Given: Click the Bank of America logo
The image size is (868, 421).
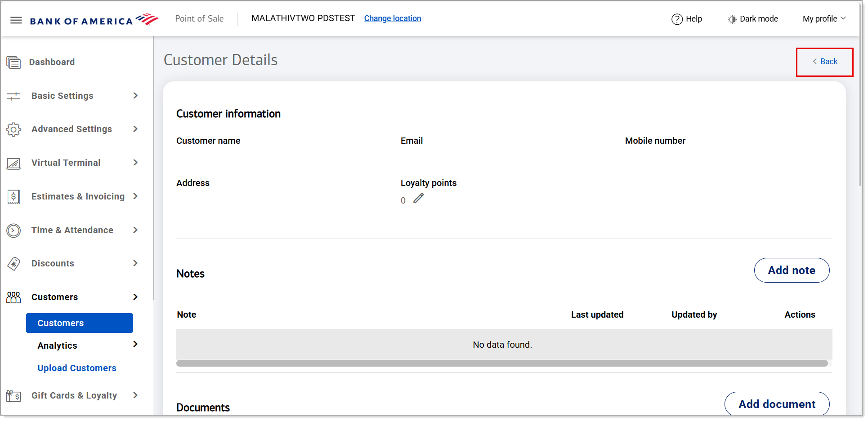Looking at the screenshot, I should pos(94,20).
